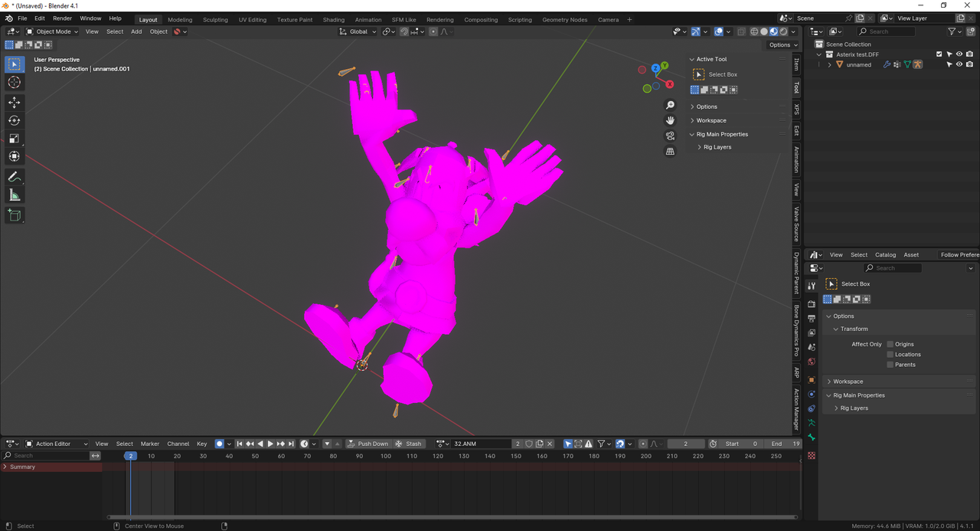The width and height of the screenshot is (980, 531).
Task: Click the current frame marker at 2
Action: [x=130, y=456]
